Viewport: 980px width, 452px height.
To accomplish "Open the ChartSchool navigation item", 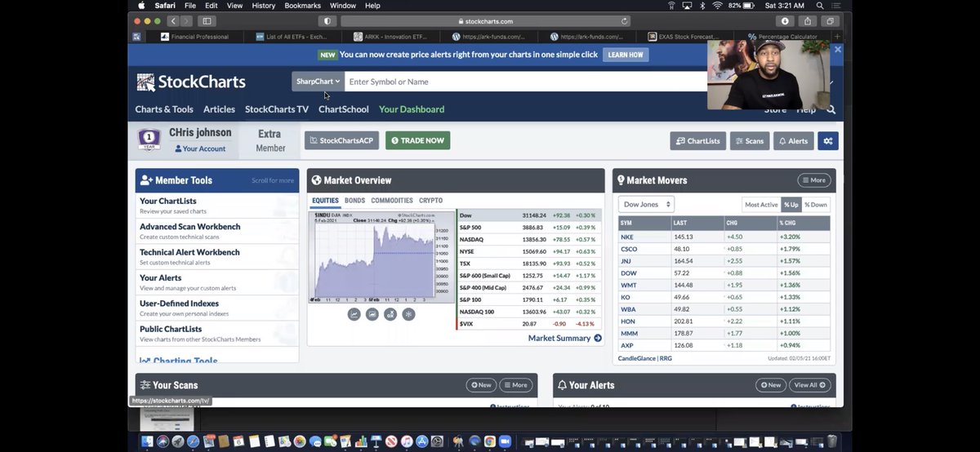I will click(344, 109).
